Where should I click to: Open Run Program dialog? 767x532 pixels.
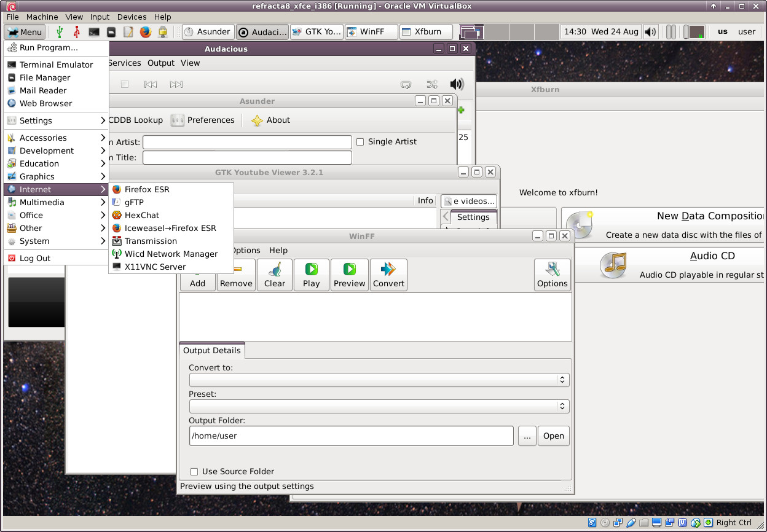(x=56, y=47)
